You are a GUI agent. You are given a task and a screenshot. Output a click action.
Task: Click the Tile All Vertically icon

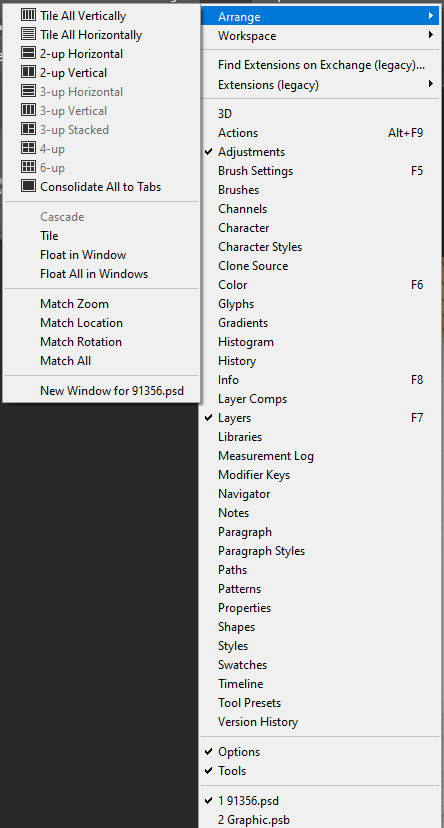pos(28,15)
